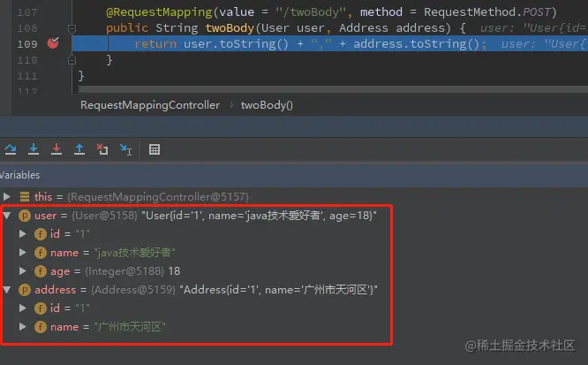Click the fold end marker on line 110
This screenshot has height=365, width=588.
tap(72, 60)
